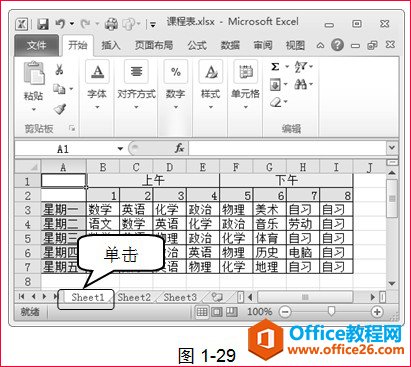Click the merged cell 上午

point(153,181)
